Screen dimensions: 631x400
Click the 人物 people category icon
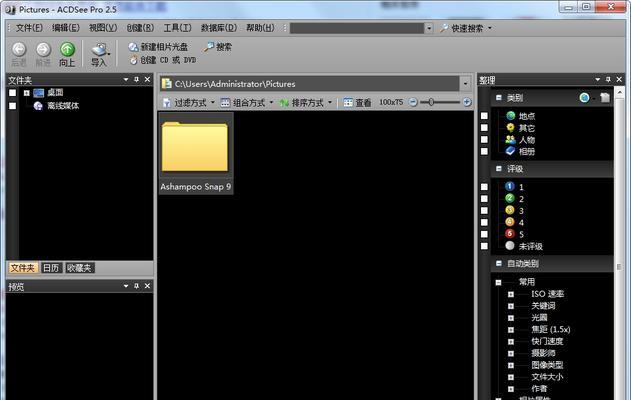[510, 140]
